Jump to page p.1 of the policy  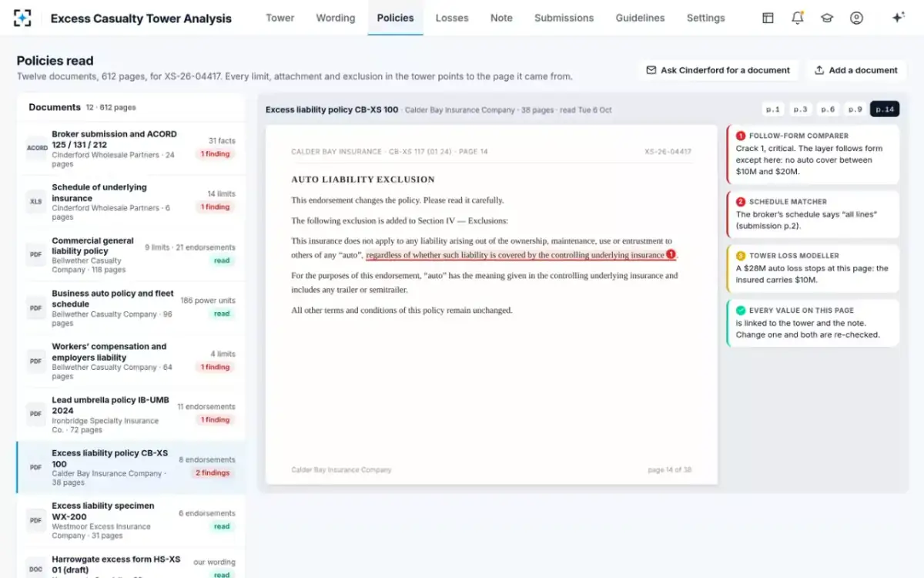click(x=773, y=109)
